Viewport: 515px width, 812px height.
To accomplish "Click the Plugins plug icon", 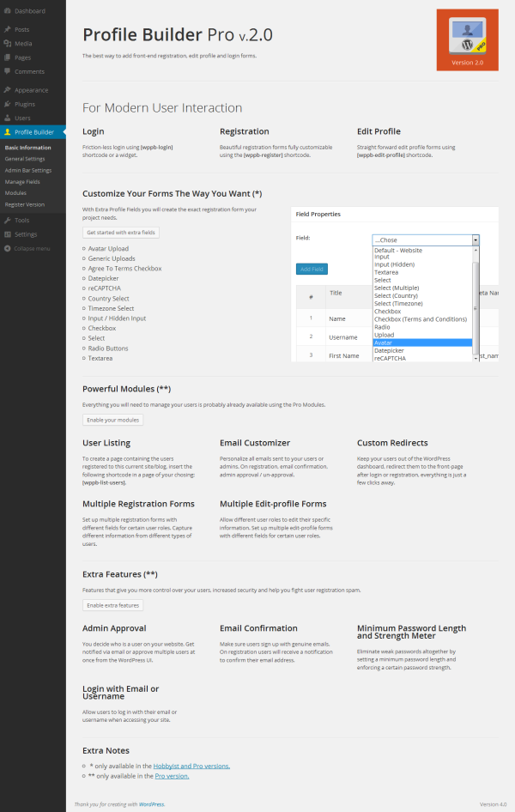I will tap(7, 104).
